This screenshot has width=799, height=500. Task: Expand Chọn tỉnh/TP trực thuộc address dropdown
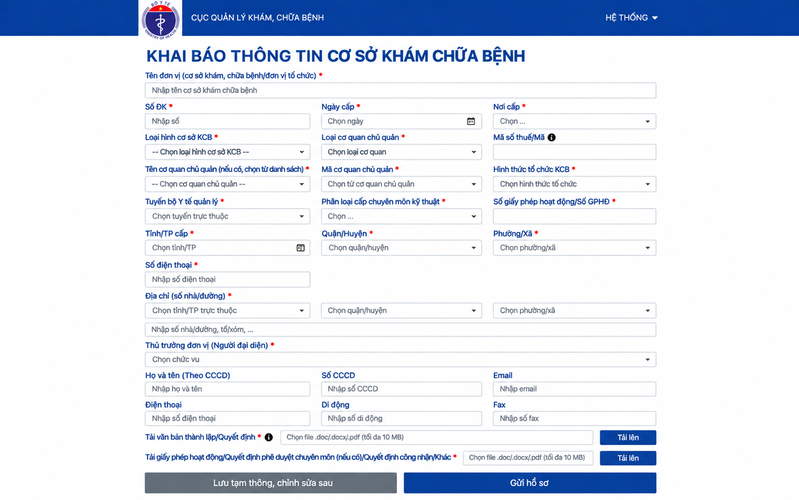[227, 310]
